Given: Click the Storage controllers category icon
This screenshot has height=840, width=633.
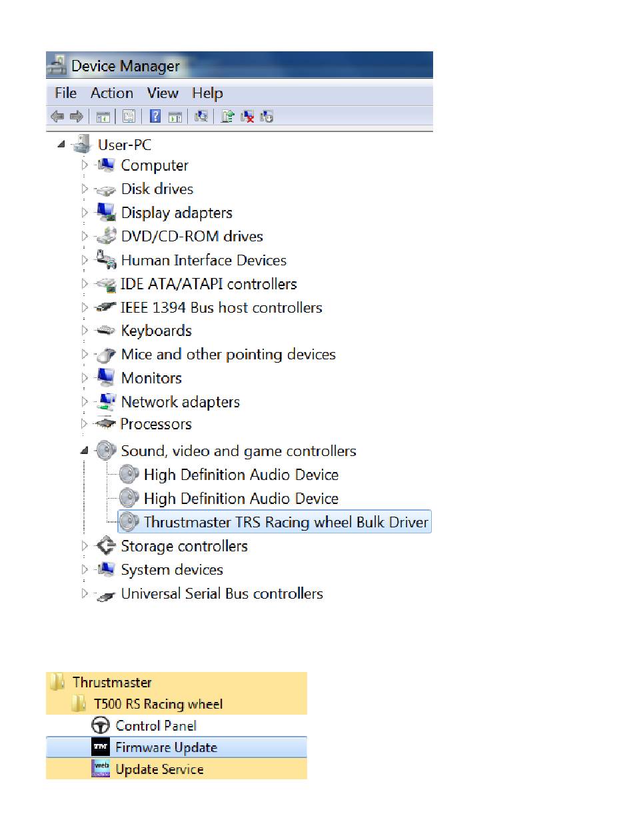Looking at the screenshot, I should (106, 546).
